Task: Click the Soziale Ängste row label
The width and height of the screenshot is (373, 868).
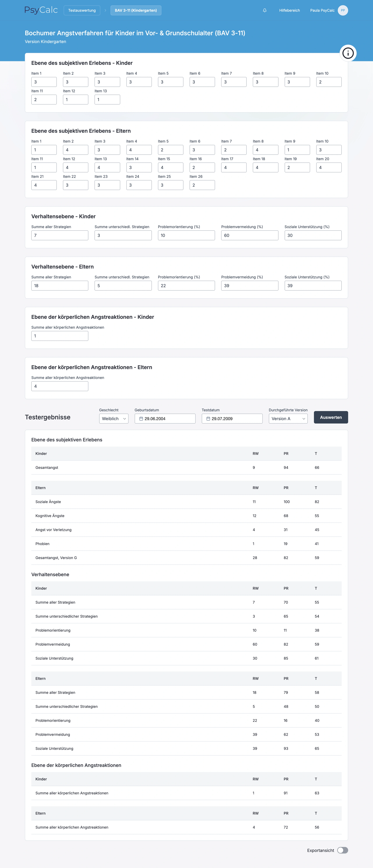Action: click(48, 502)
